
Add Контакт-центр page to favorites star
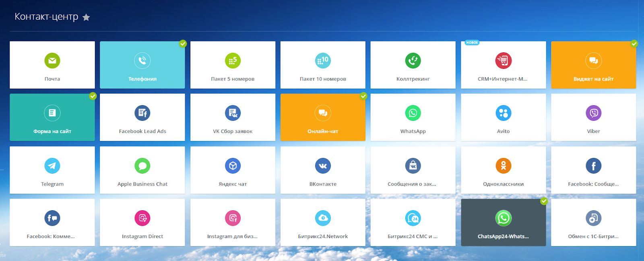(86, 17)
